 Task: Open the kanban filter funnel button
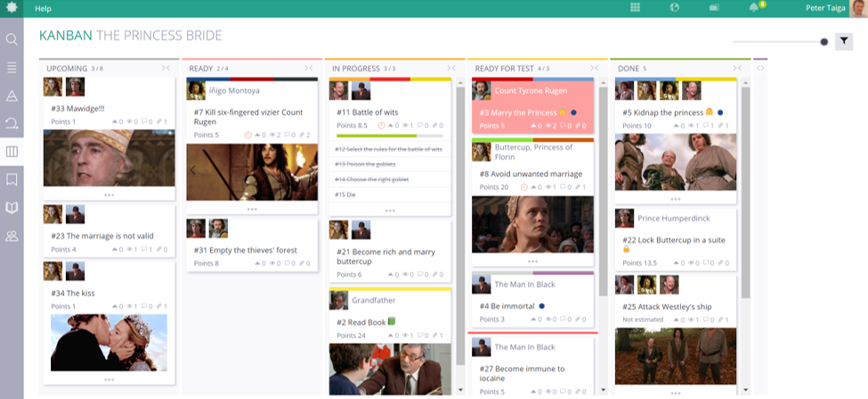click(x=843, y=41)
